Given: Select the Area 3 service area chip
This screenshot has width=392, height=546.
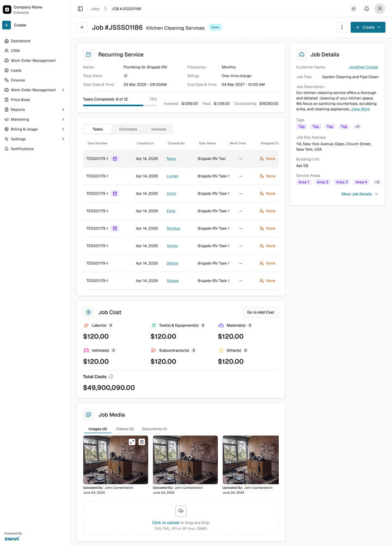Looking at the screenshot, I should [x=341, y=182].
